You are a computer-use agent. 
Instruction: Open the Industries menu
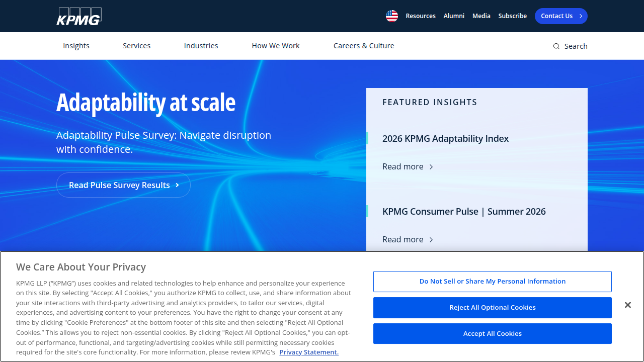(x=201, y=46)
